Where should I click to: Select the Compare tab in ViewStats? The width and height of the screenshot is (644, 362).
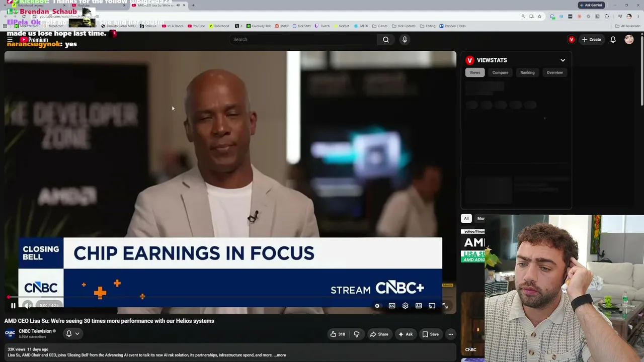[x=500, y=72]
